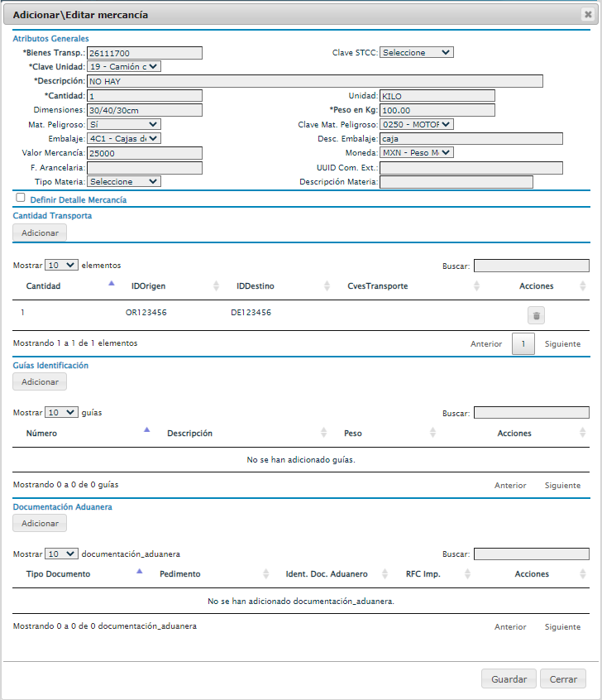Click the Peso en Kg field

pos(437,110)
